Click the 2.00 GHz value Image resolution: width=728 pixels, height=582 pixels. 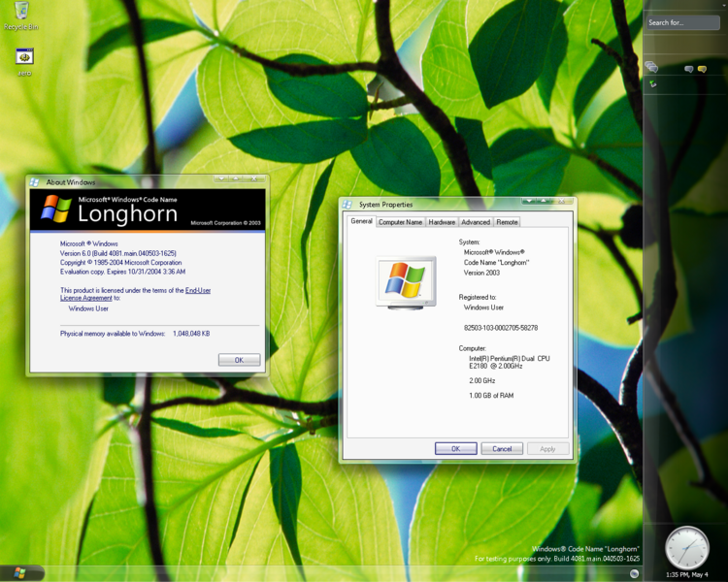[481, 380]
